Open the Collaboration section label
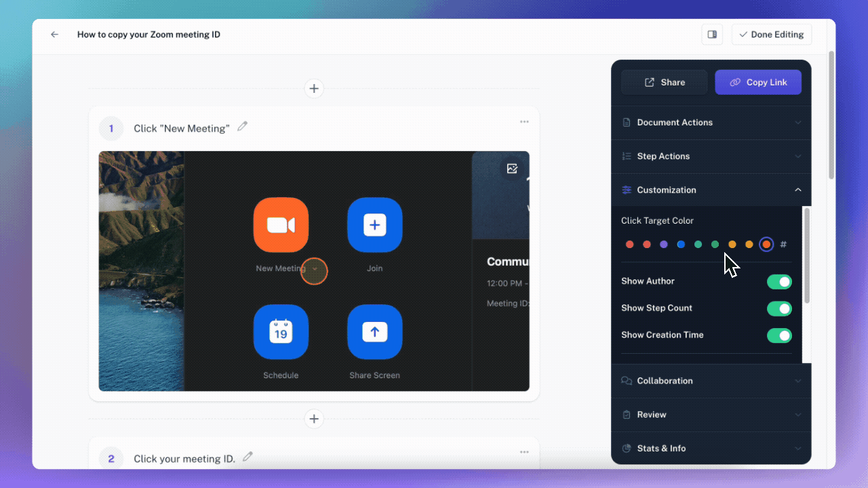868x488 pixels. pos(665,381)
